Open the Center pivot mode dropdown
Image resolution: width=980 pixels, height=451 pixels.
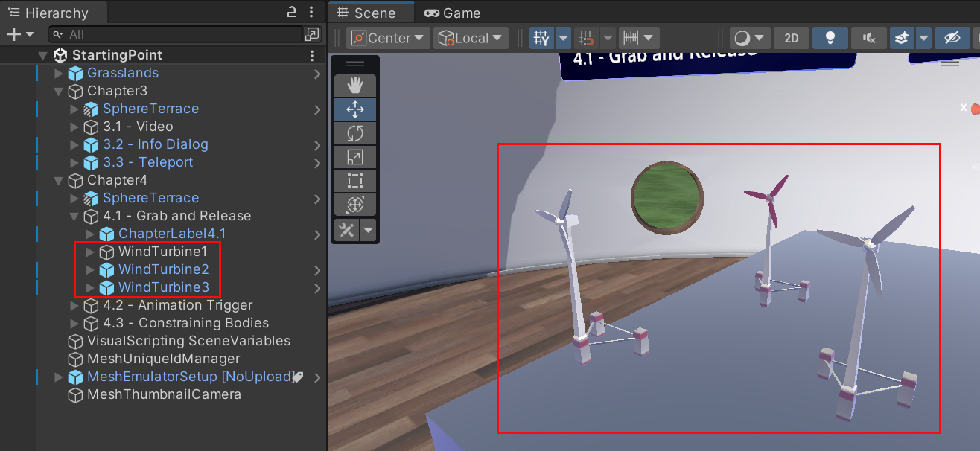pyautogui.click(x=389, y=38)
